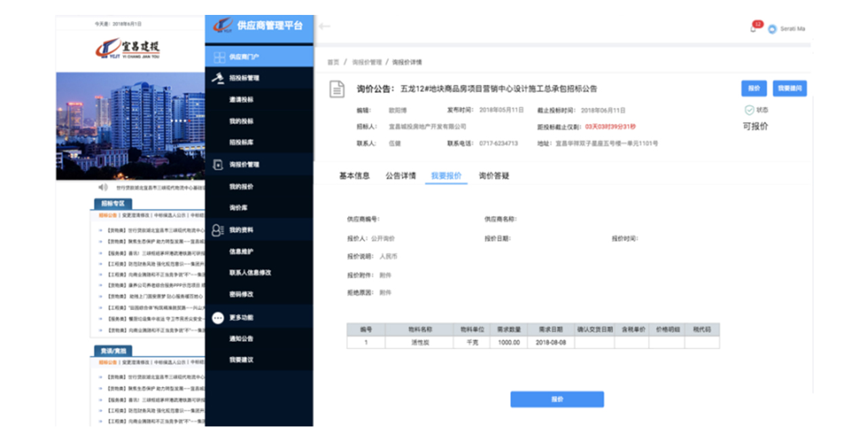Image resolution: width=868 pixels, height=438 pixels.
Task: Collapse the 招投标管理 sidebar section
Action: 259,78
